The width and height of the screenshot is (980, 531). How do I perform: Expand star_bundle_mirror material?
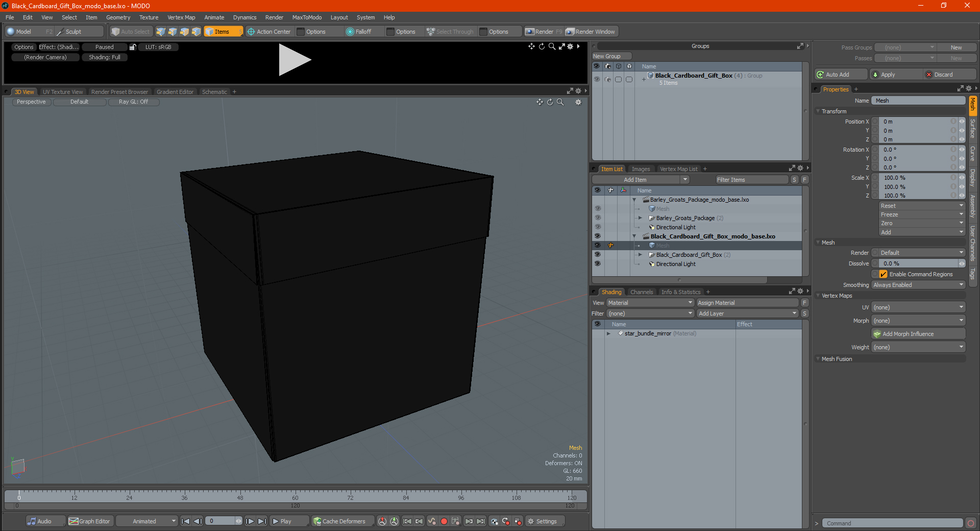pyautogui.click(x=608, y=333)
